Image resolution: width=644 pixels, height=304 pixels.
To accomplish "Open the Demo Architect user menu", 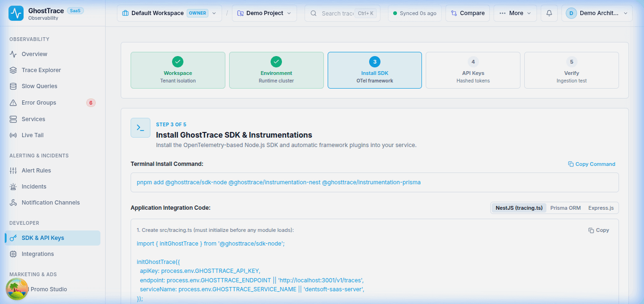I will [597, 13].
